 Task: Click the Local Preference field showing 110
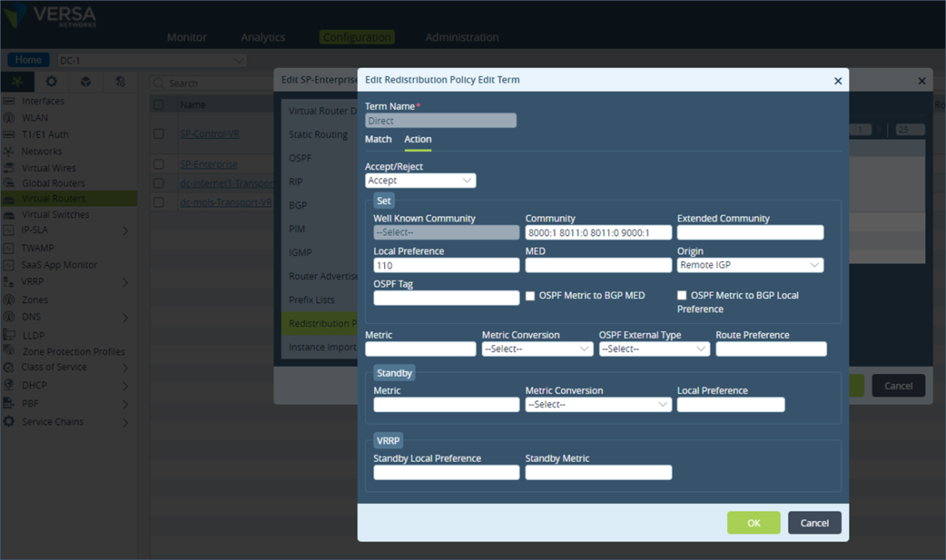click(x=446, y=265)
